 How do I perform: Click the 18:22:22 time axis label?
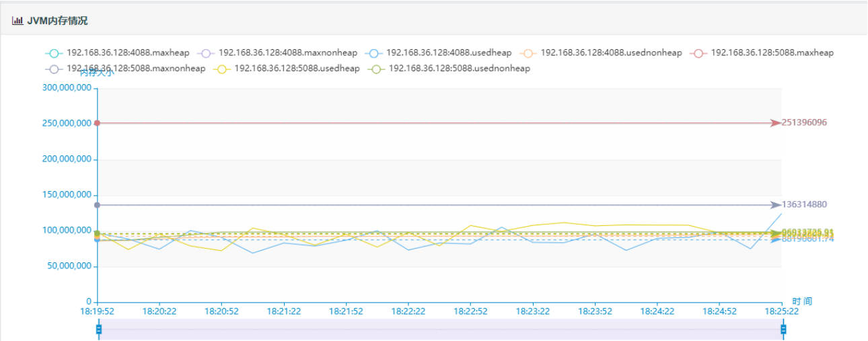[408, 312]
